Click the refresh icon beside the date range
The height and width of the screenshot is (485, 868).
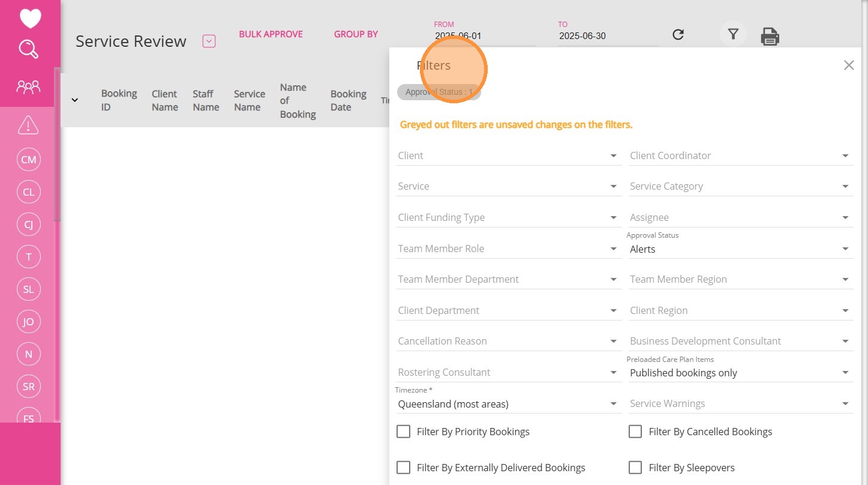[678, 35]
